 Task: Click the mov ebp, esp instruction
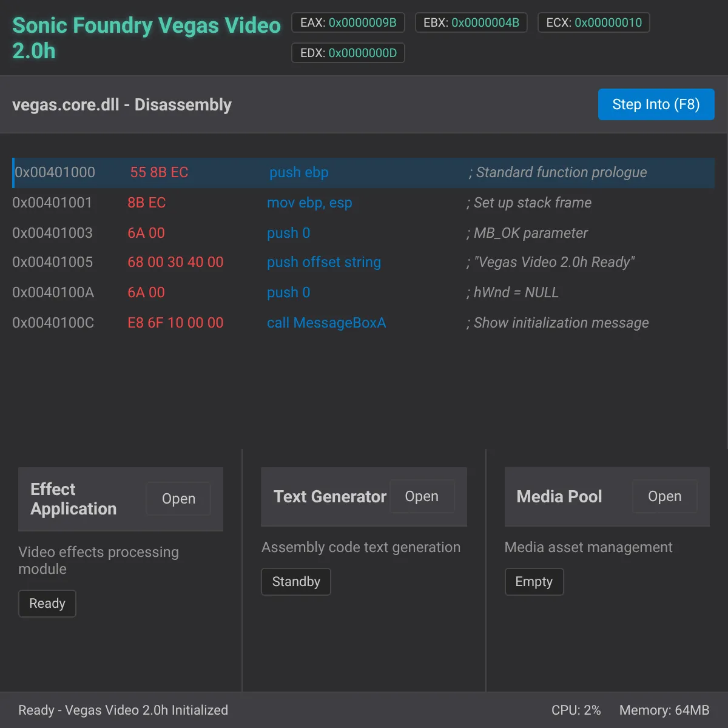(309, 203)
